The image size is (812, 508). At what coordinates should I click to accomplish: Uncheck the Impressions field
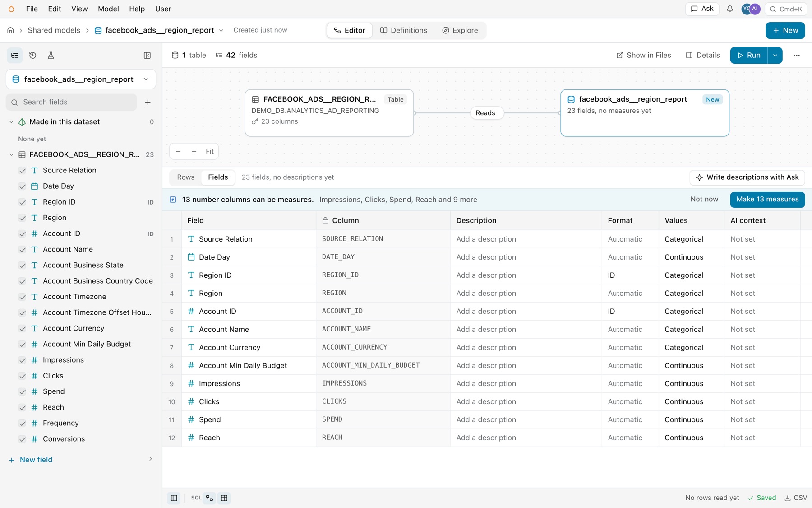click(22, 360)
